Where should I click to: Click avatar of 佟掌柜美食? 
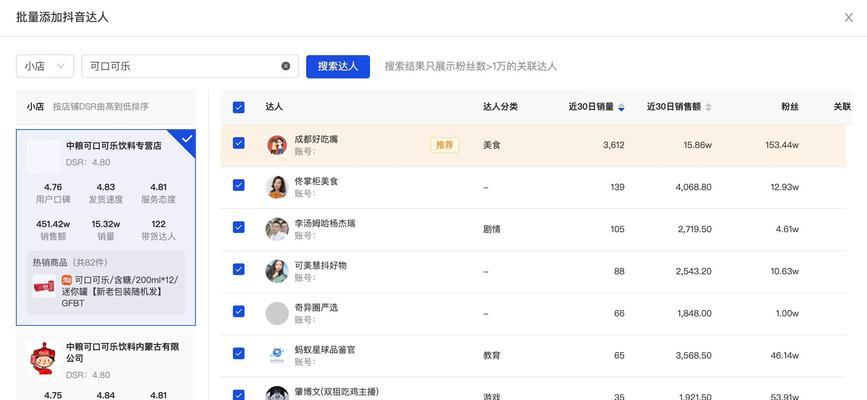click(277, 187)
